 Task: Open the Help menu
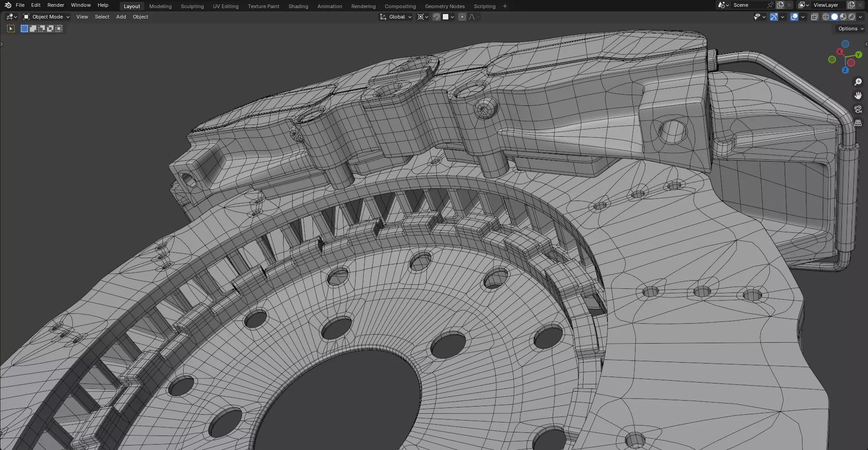tap(103, 5)
